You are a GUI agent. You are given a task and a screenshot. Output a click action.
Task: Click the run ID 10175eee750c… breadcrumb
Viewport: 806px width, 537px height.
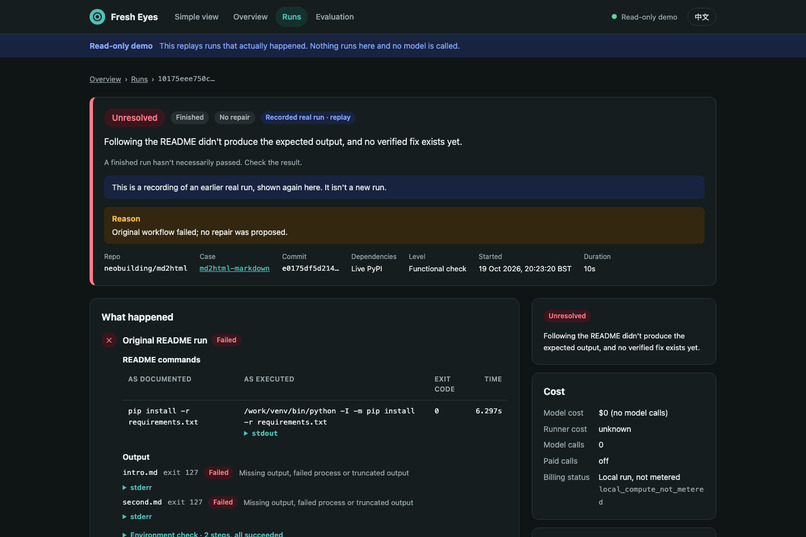[186, 79]
